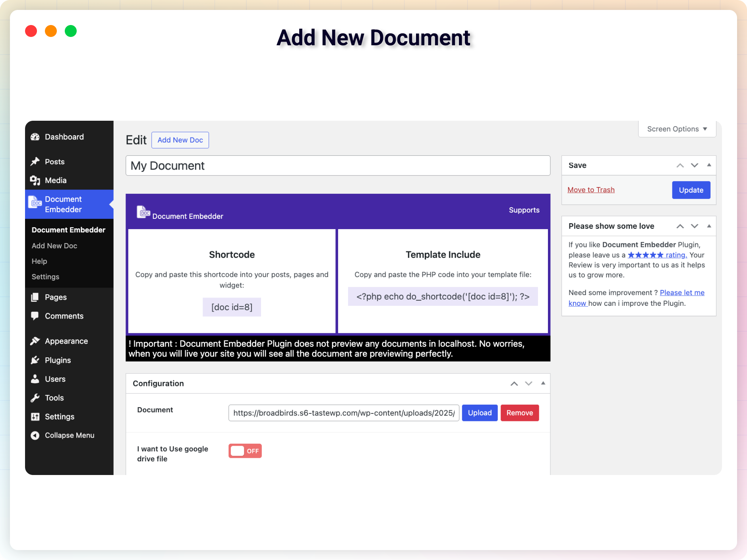Viewport: 747px width, 560px height.
Task: Click the Update button
Action: (691, 190)
